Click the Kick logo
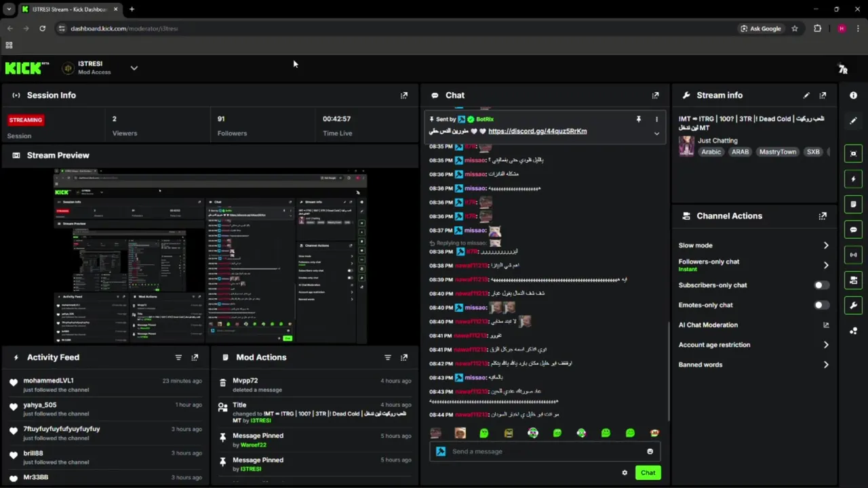Viewport: 868px width, 488px height. 27,68
